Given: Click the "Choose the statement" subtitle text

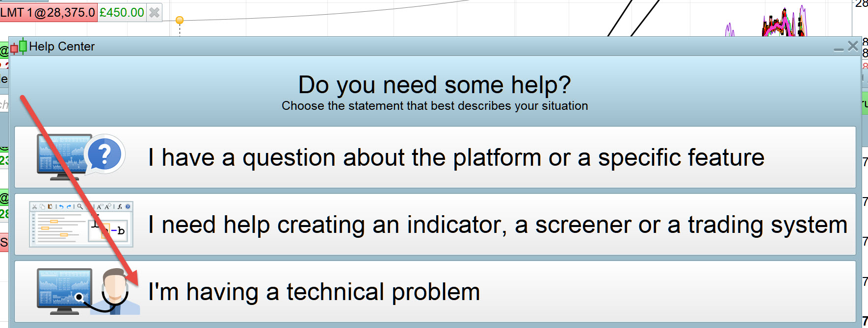Looking at the screenshot, I should coord(434,106).
